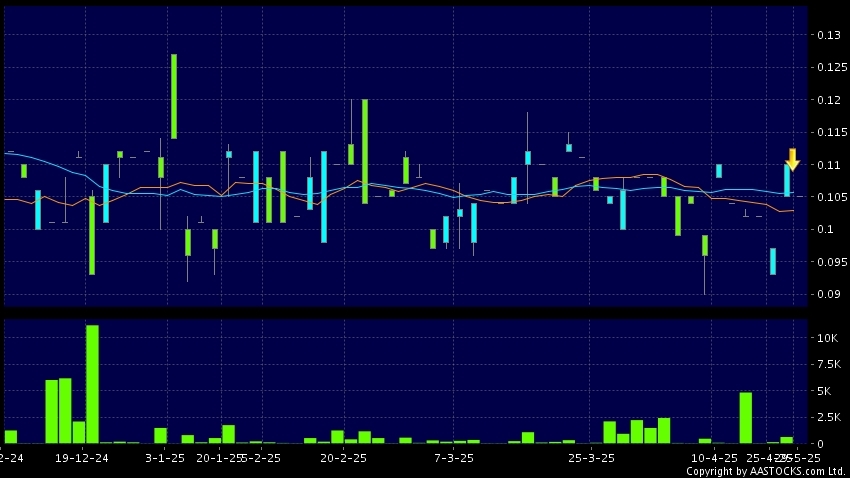Click the 0.095 price axis label
The width and height of the screenshot is (850, 478).
pos(832,262)
